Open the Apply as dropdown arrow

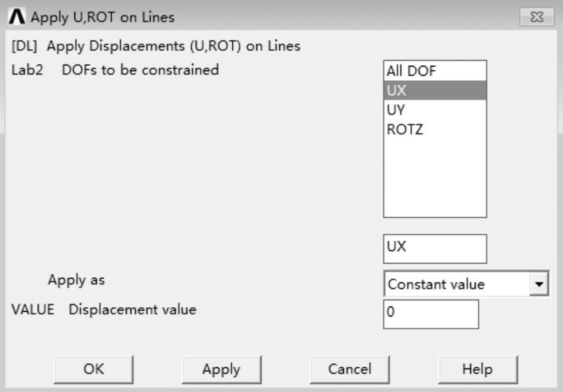point(540,284)
